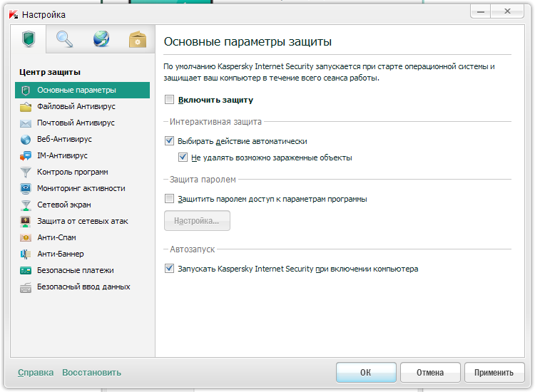The height and width of the screenshot is (392, 535).
Task: Check Защитить паролем доступ к параметрам
Action: click(169, 198)
